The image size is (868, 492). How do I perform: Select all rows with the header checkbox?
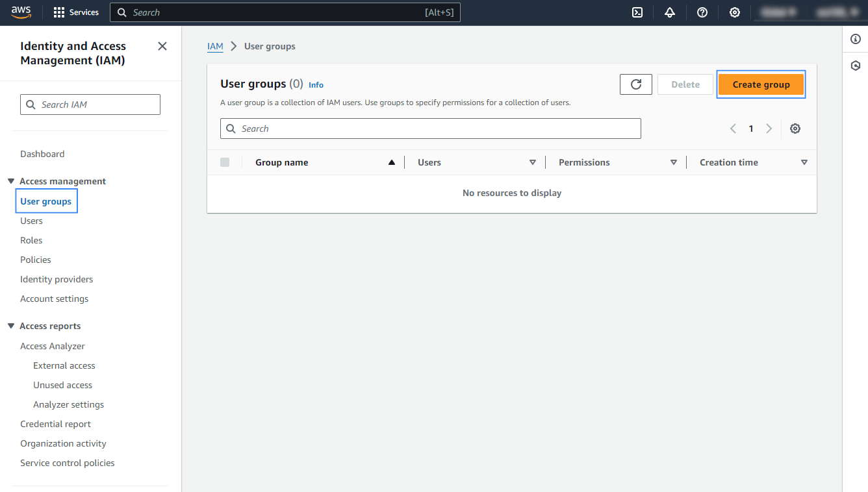[x=225, y=162]
